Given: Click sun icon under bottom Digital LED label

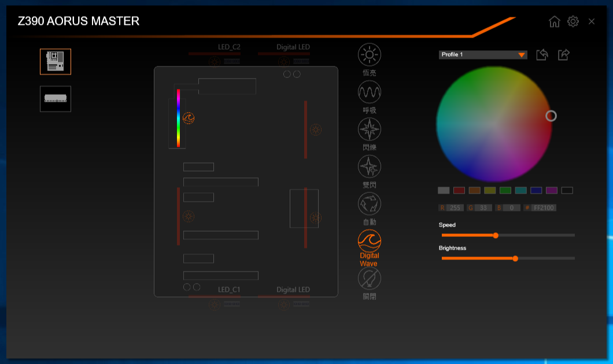Looking at the screenshot, I should click(284, 304).
